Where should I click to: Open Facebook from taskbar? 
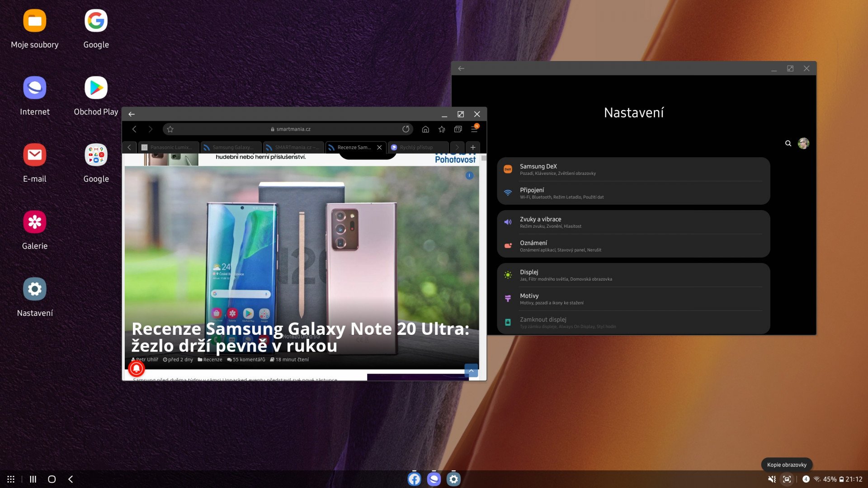pos(414,479)
